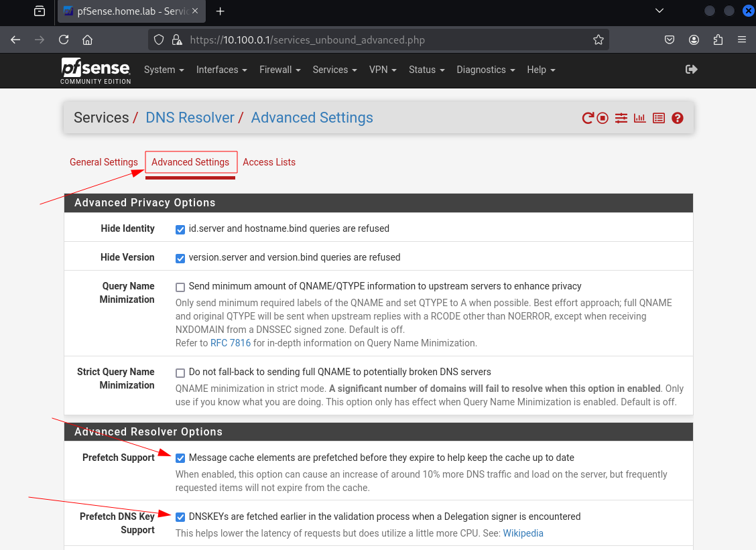Viewport: 756px width, 550px height.
Task: Open recent browsing tab overview icon
Action: coord(40,11)
